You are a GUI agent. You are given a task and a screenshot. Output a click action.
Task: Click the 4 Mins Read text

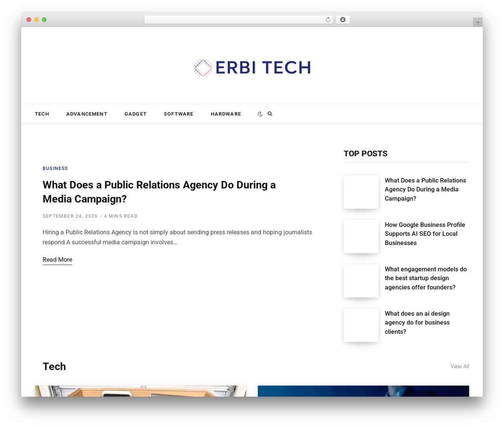click(121, 216)
